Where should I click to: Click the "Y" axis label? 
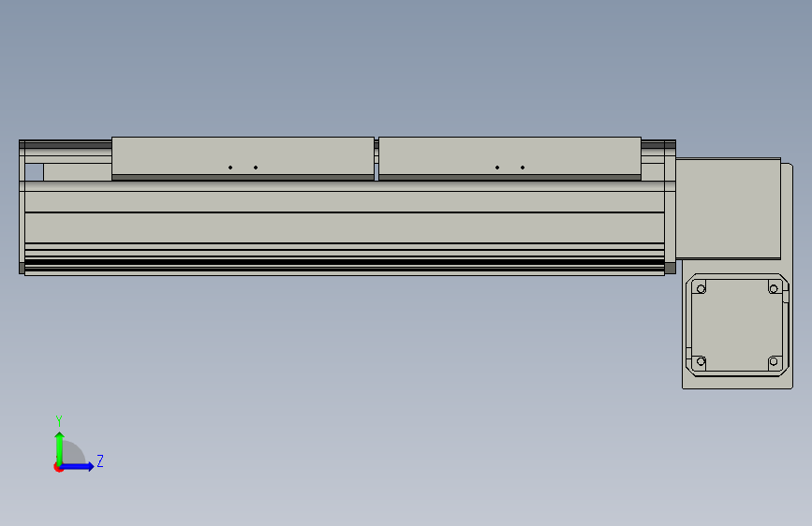pos(59,420)
